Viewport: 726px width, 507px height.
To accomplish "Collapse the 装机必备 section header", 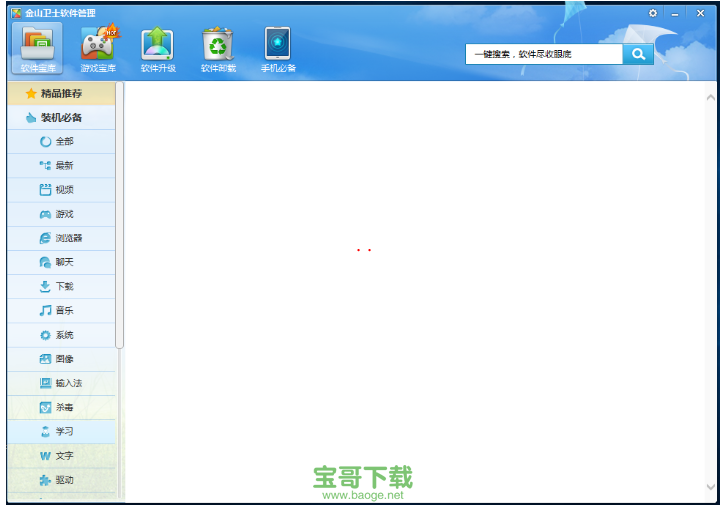I will tap(60, 118).
